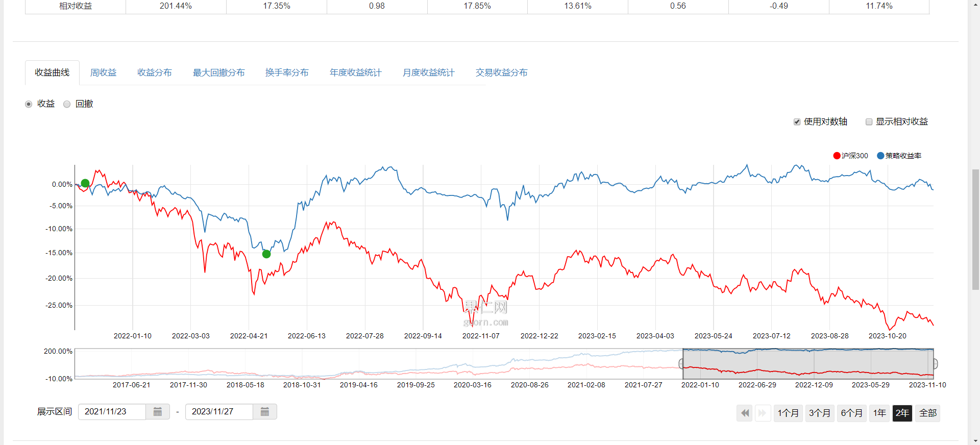The height and width of the screenshot is (445, 980).
Task: Click the first green marker on the chart
Action: pyautogui.click(x=85, y=183)
